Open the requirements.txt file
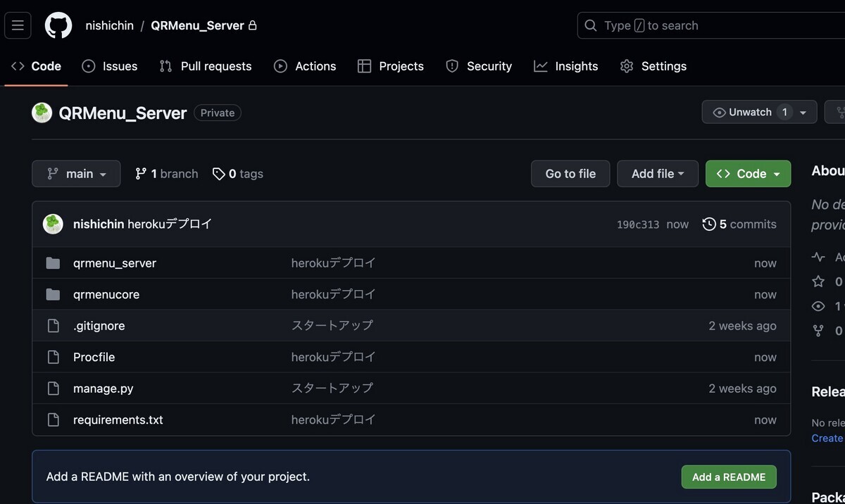Viewport: 845px width, 504px height. click(x=118, y=420)
